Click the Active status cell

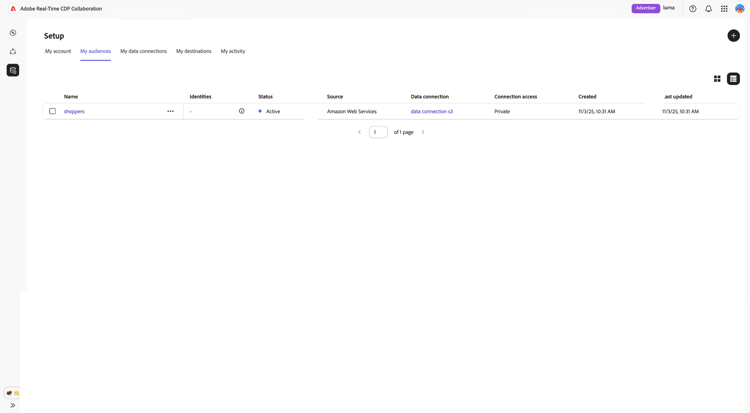(x=270, y=112)
